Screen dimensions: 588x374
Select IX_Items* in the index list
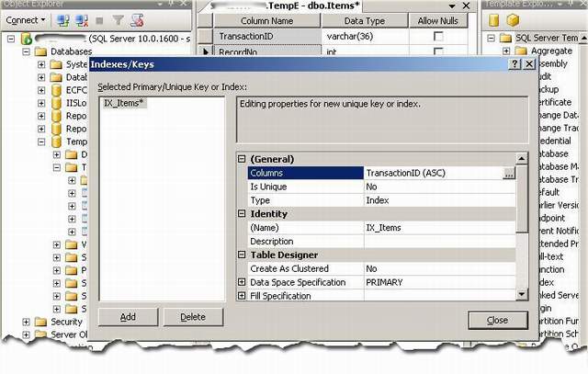(x=122, y=104)
